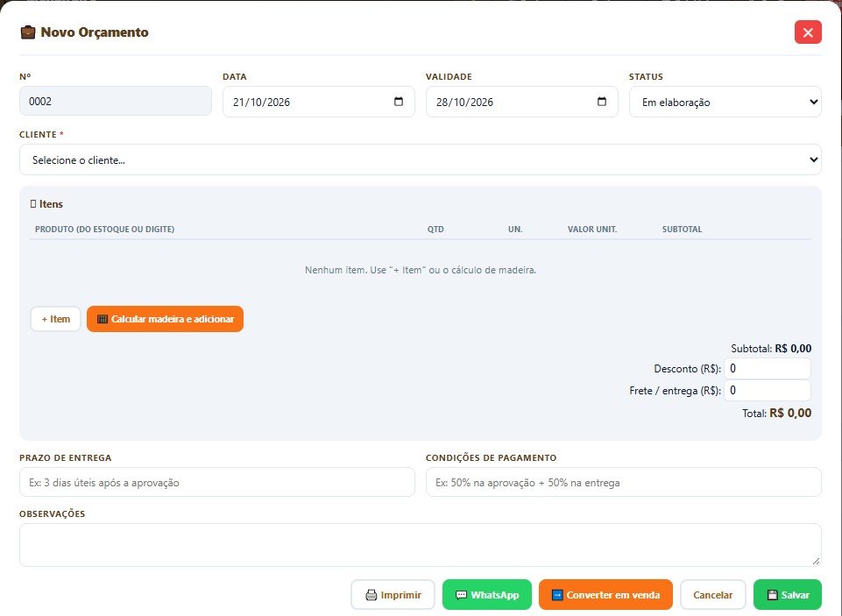Focus the Desconto (R$) input
The image size is (842, 616).
[x=768, y=368]
